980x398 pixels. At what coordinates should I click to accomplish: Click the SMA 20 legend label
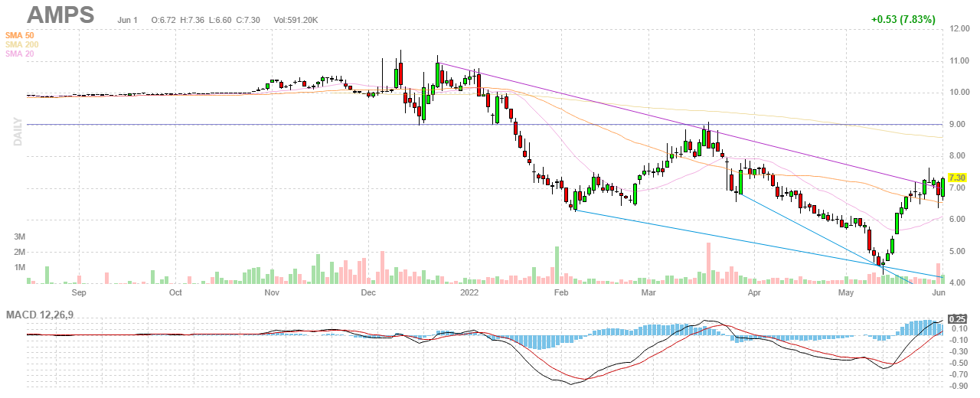click(x=19, y=54)
